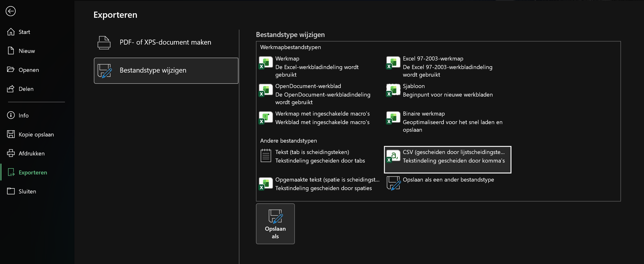The image size is (644, 264).
Task: Choose the 'Sjabloon' label text
Action: tap(414, 86)
